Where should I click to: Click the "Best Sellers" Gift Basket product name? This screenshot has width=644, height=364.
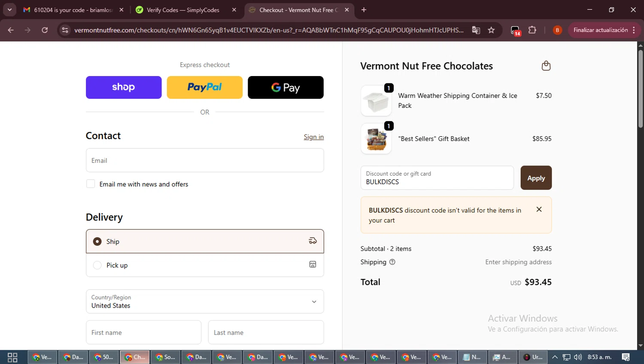(434, 139)
